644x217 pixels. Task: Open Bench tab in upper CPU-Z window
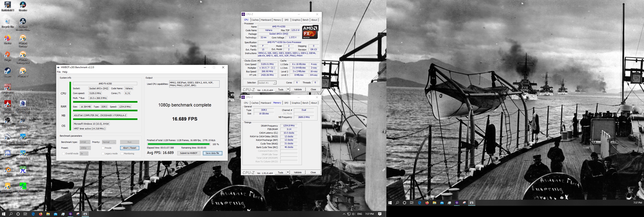pyautogui.click(x=305, y=20)
